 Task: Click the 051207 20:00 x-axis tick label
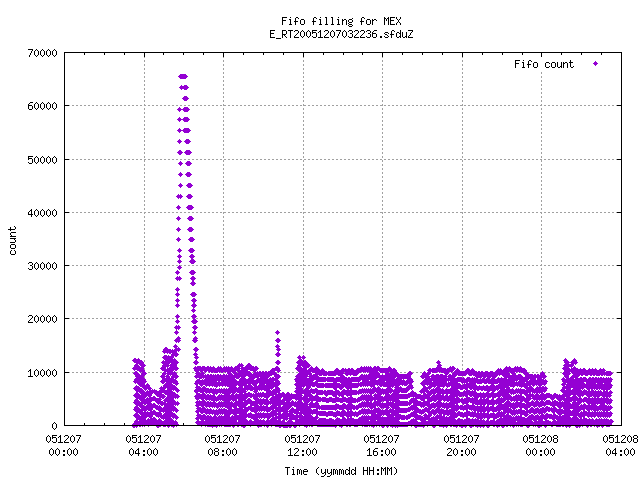(x=461, y=446)
